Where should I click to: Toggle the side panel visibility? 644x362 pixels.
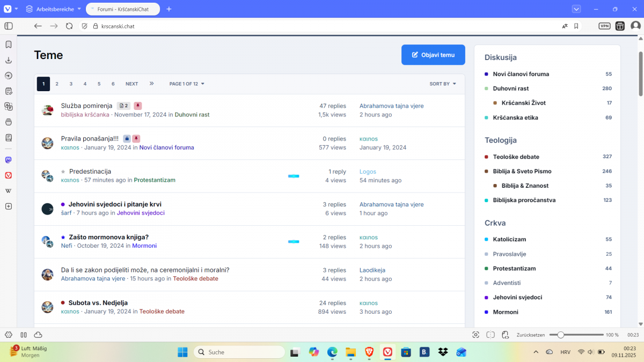pyautogui.click(x=9, y=26)
